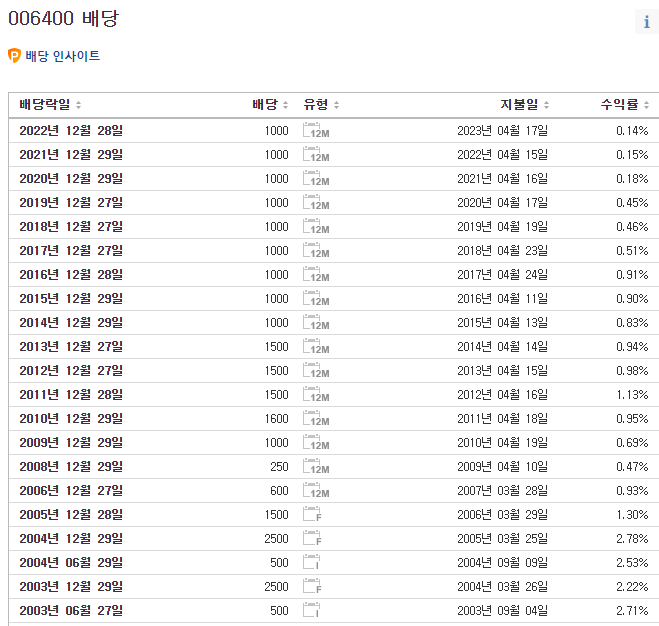Click the 0.14% yield value

(x=632, y=130)
